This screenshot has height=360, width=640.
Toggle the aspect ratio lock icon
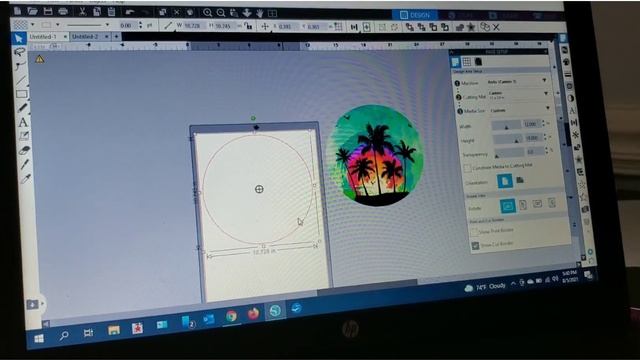pos(248,26)
